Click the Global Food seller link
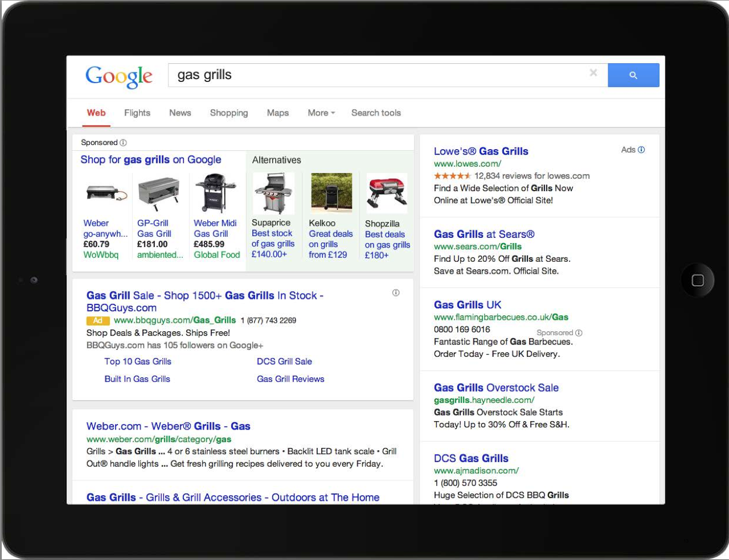Image resolution: width=729 pixels, height=560 pixels. [x=217, y=255]
